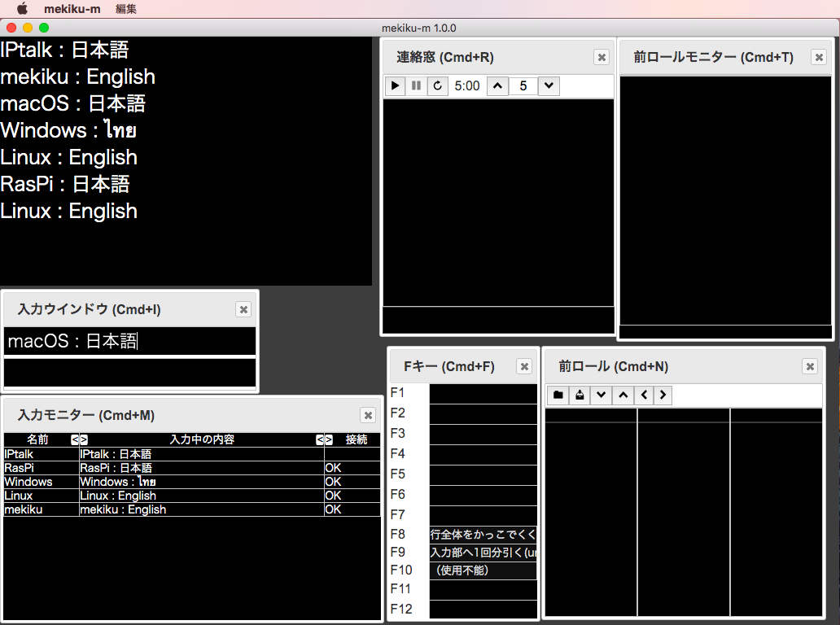Click the right arrow icon in 前ロール toolbar

[x=663, y=395]
